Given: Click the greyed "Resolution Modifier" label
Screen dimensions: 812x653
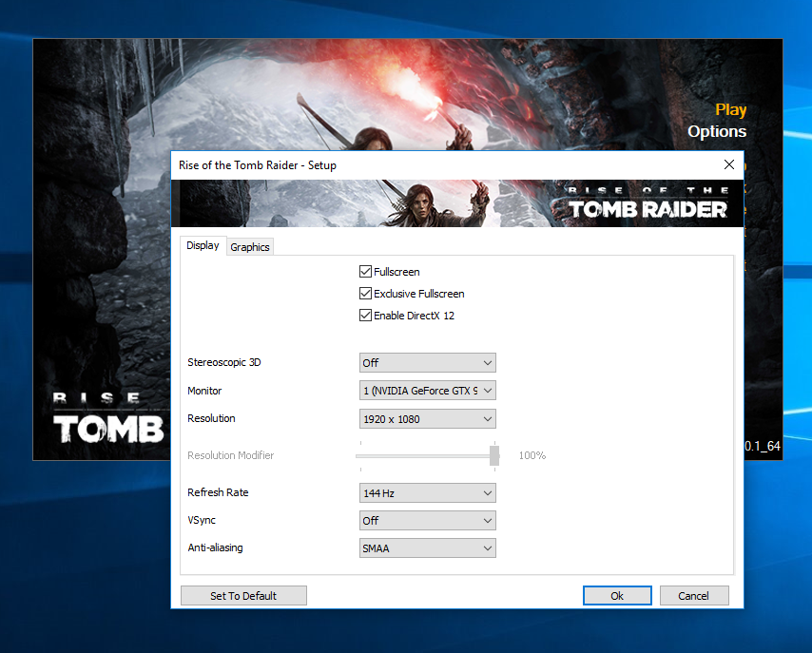Looking at the screenshot, I should click(230, 455).
